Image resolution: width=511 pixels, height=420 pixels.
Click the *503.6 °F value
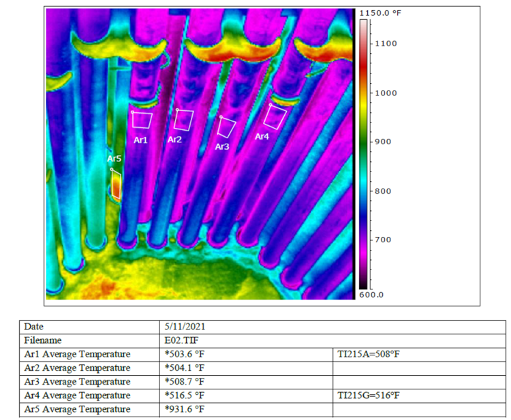pyautogui.click(x=185, y=354)
